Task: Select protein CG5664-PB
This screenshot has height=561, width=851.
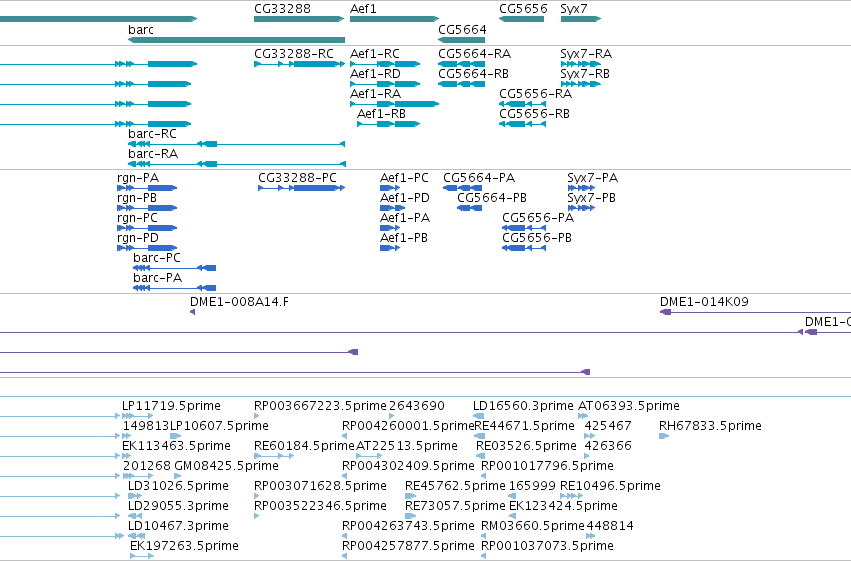Action: coord(469,208)
